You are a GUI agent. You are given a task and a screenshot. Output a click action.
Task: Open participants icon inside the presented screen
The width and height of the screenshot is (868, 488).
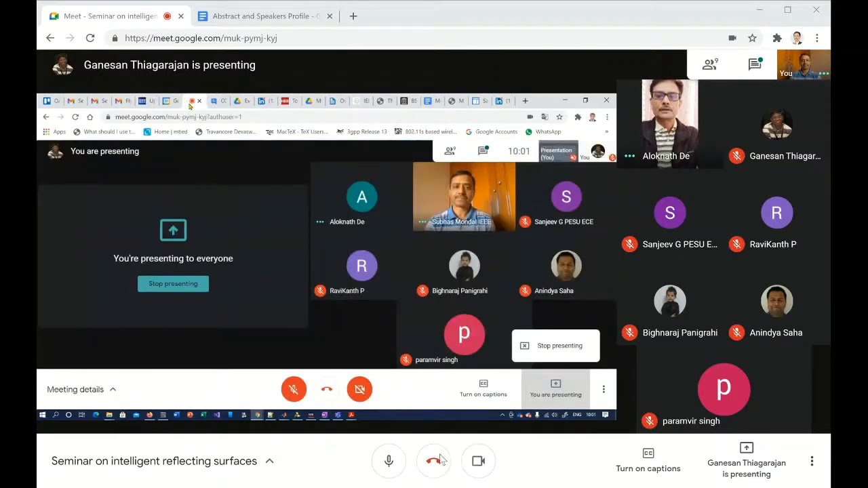pos(450,151)
